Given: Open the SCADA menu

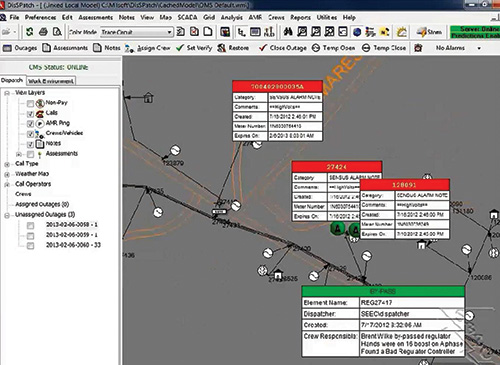Looking at the screenshot, I should coord(187,17).
